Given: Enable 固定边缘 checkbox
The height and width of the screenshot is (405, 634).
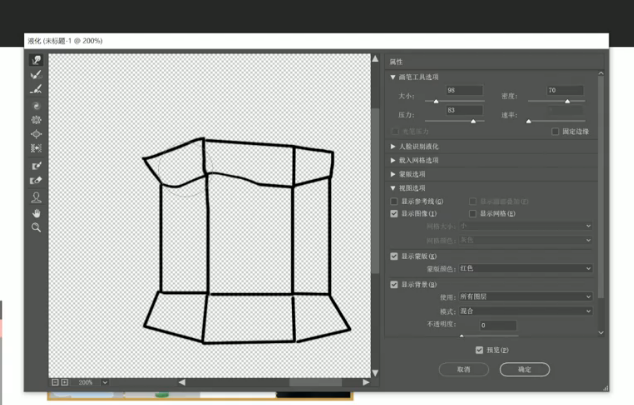Looking at the screenshot, I should (x=555, y=131).
